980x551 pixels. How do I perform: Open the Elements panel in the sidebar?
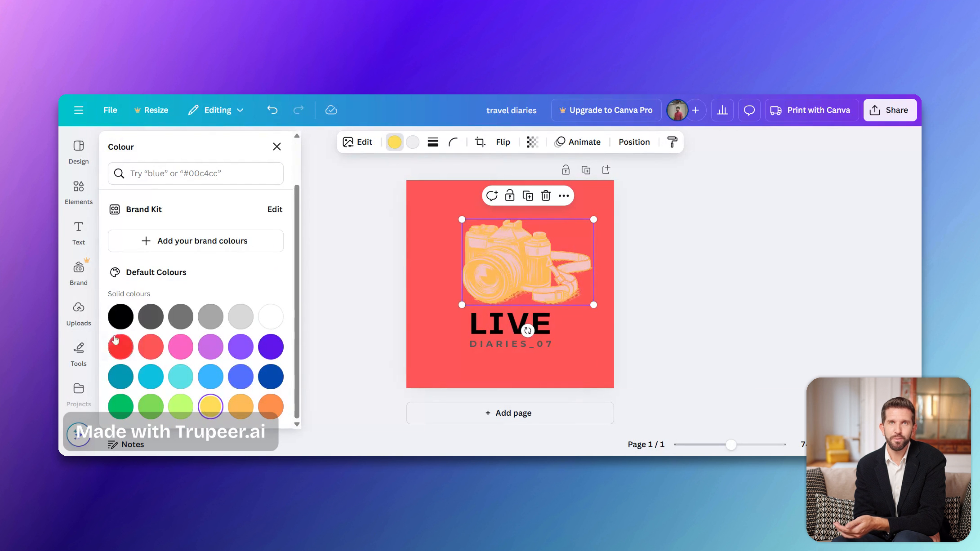pos(78,192)
